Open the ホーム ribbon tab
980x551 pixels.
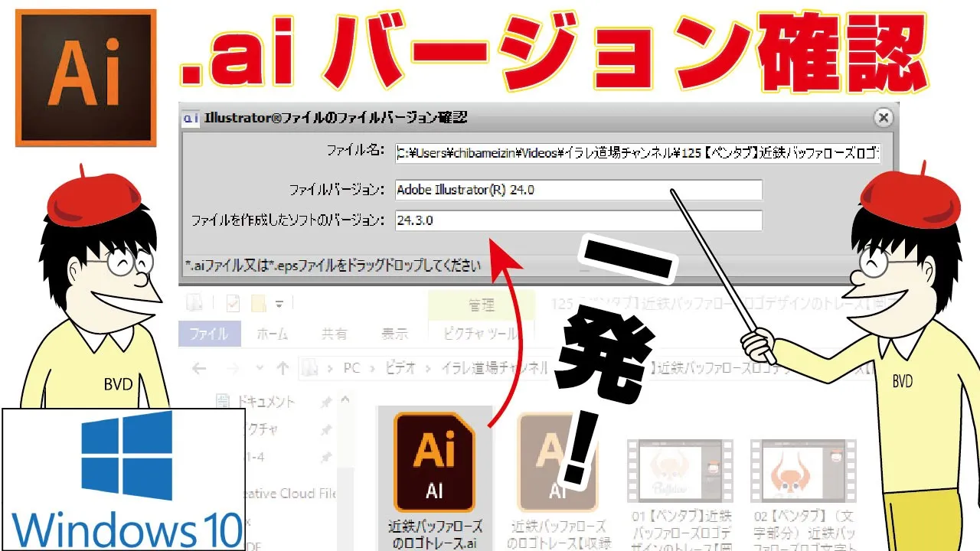pyautogui.click(x=272, y=334)
